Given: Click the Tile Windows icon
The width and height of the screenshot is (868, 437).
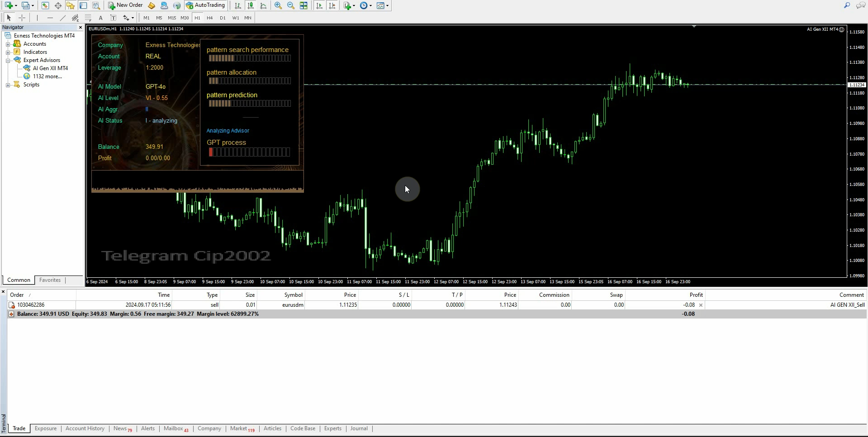Looking at the screenshot, I should (304, 5).
